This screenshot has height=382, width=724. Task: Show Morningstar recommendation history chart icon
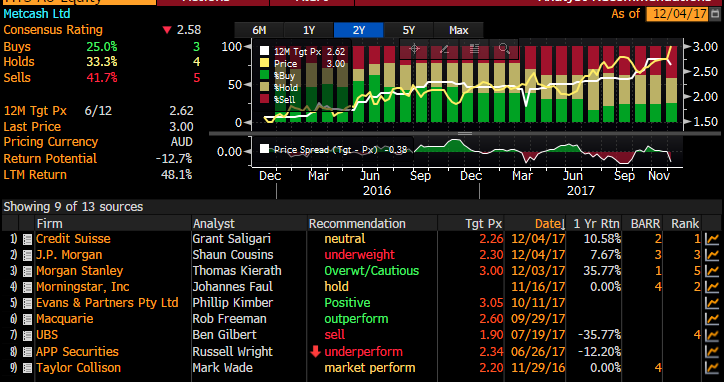pos(712,287)
